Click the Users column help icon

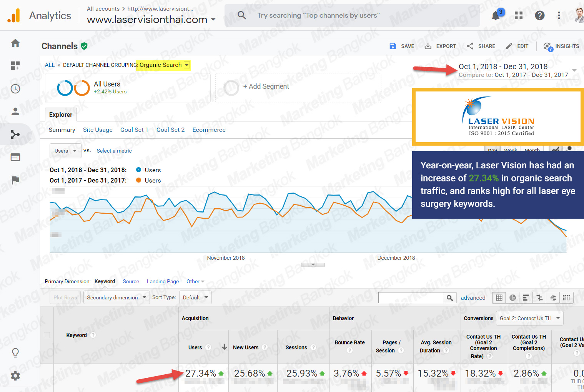(208, 347)
